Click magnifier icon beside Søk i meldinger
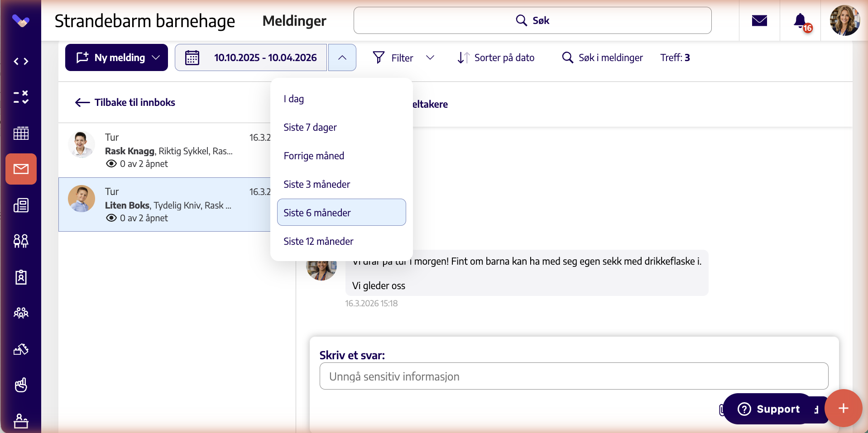868x433 pixels. (x=567, y=57)
